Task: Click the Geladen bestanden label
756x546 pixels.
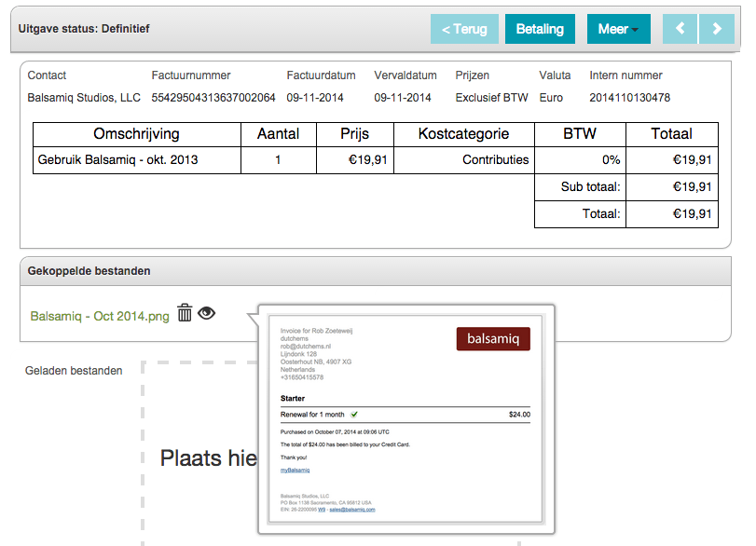Action: (74, 371)
